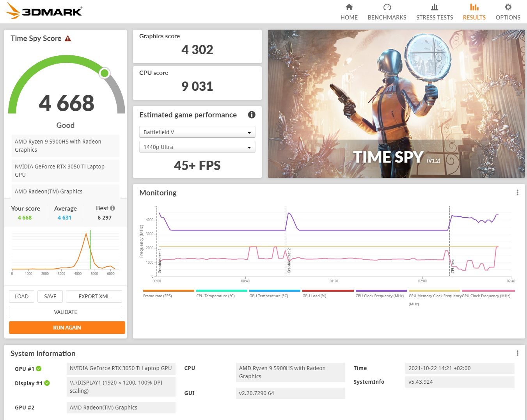
Task: Click the Validate button
Action: (66, 312)
